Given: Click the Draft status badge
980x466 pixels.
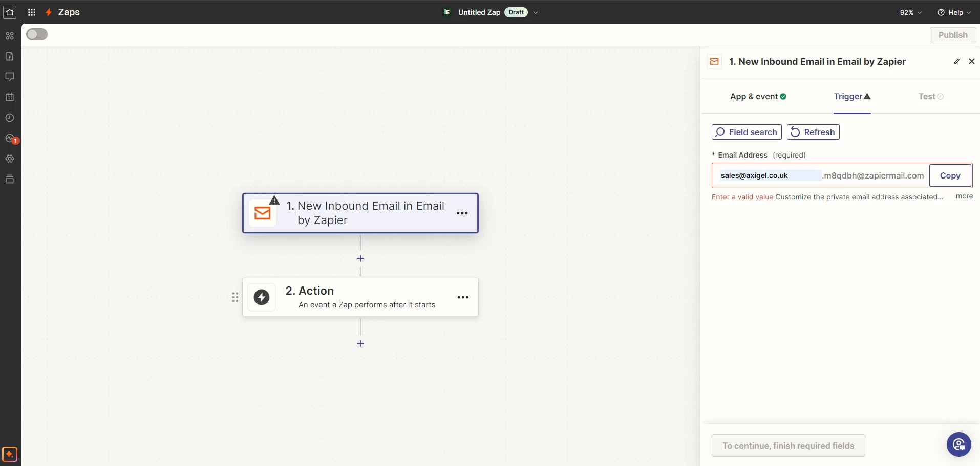Looking at the screenshot, I should click(x=516, y=12).
